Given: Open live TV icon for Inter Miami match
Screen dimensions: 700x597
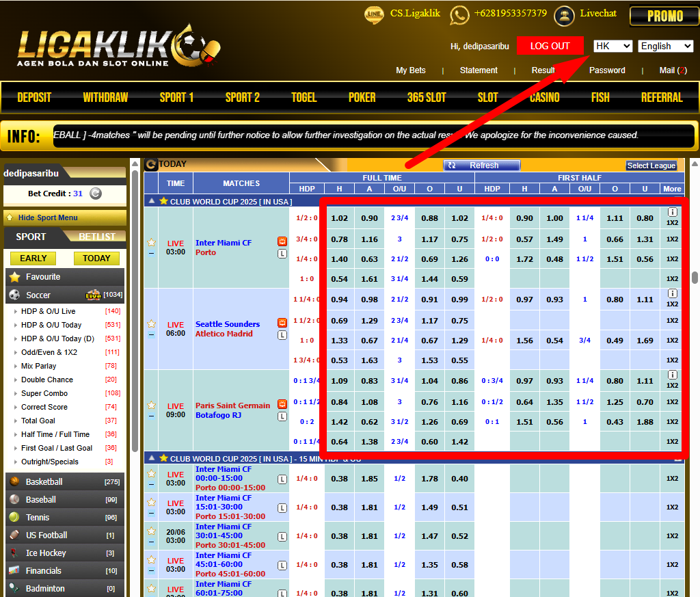Looking at the screenshot, I should pyautogui.click(x=282, y=241).
